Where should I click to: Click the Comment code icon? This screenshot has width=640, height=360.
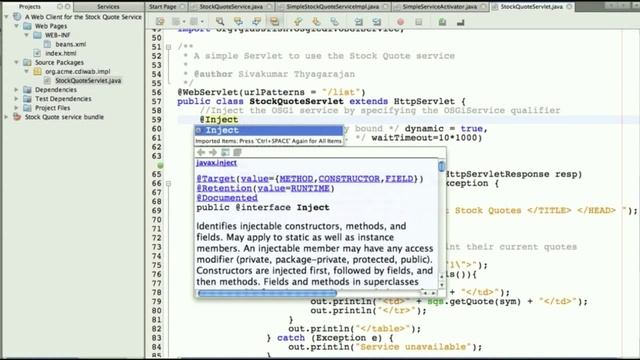pyautogui.click(x=442, y=22)
